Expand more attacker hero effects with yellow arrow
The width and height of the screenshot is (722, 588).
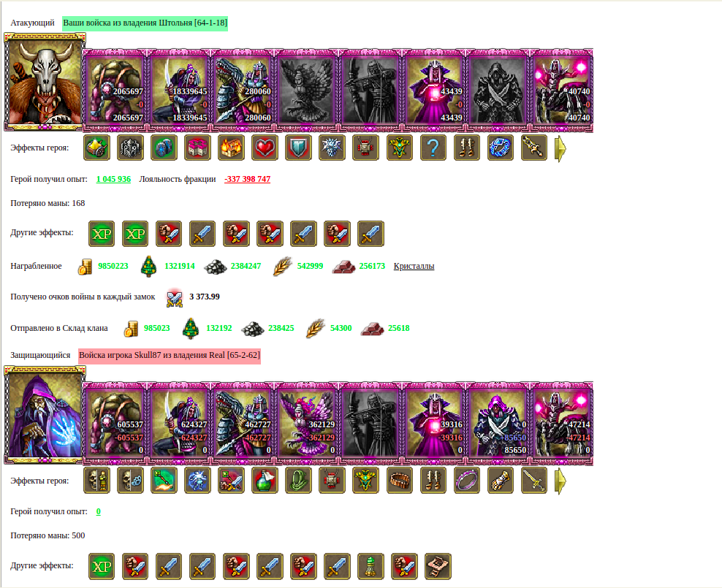pyautogui.click(x=560, y=148)
